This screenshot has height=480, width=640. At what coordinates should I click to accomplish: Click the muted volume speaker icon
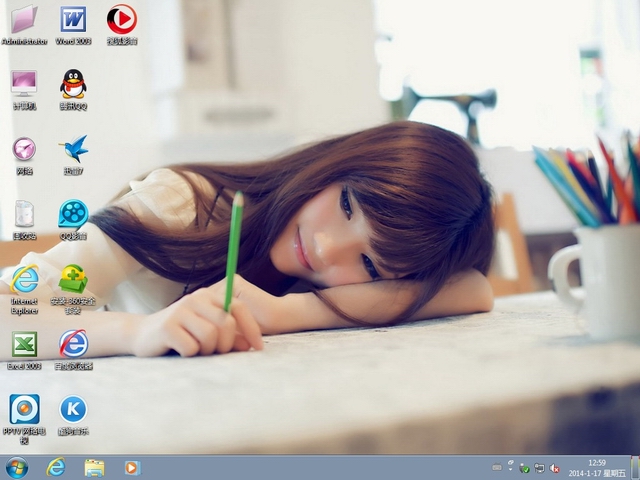pyautogui.click(x=554, y=468)
